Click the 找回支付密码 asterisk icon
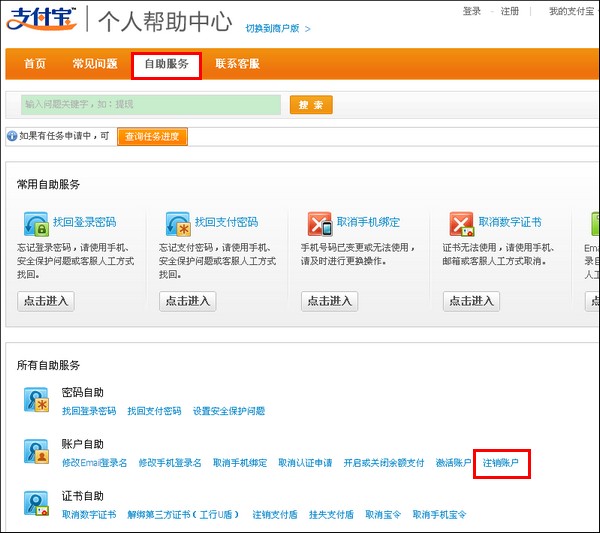 [x=178, y=224]
